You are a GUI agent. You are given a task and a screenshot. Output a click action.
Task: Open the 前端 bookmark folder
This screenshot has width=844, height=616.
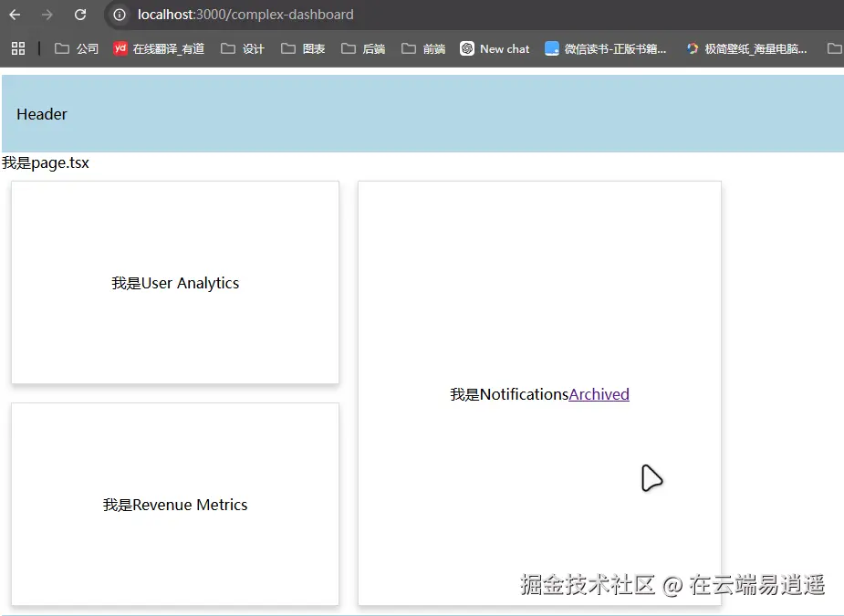coord(423,49)
